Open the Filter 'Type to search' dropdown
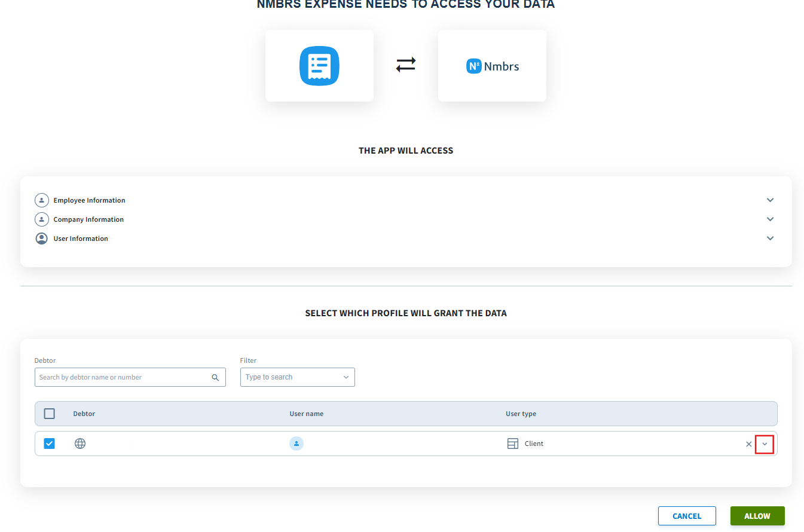 [298, 377]
